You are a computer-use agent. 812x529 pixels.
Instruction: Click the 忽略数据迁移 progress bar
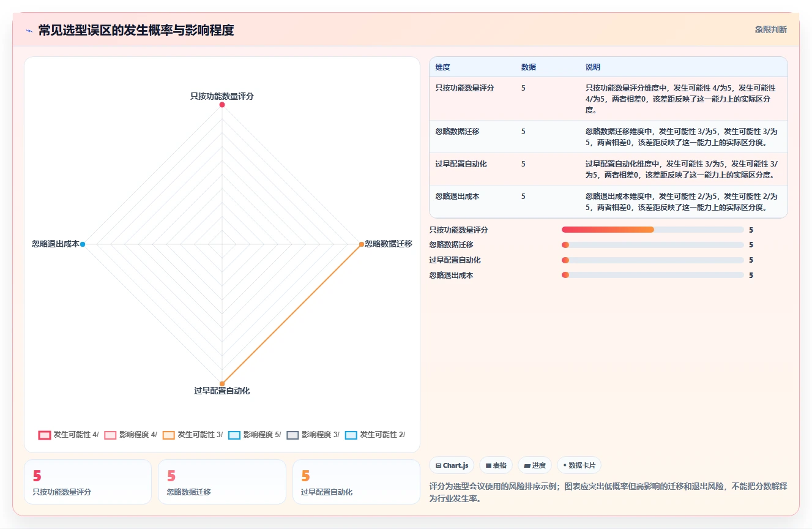pyautogui.click(x=653, y=245)
